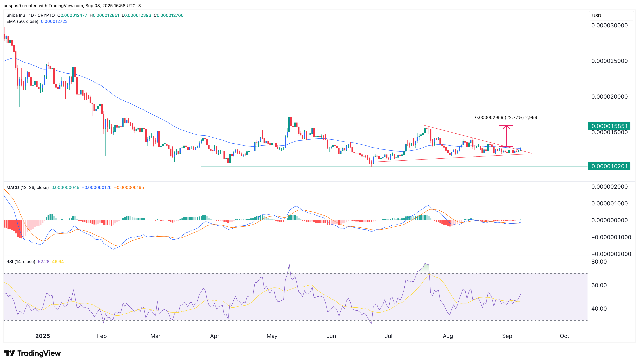Click the orange MACD signal value
Screen dimensions: 639x364
[x=129, y=188]
